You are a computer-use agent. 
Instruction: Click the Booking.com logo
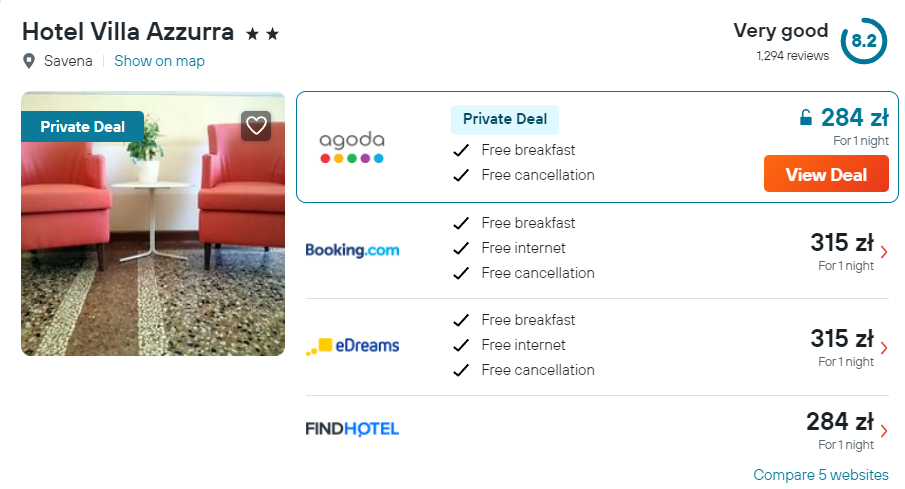[x=352, y=250]
